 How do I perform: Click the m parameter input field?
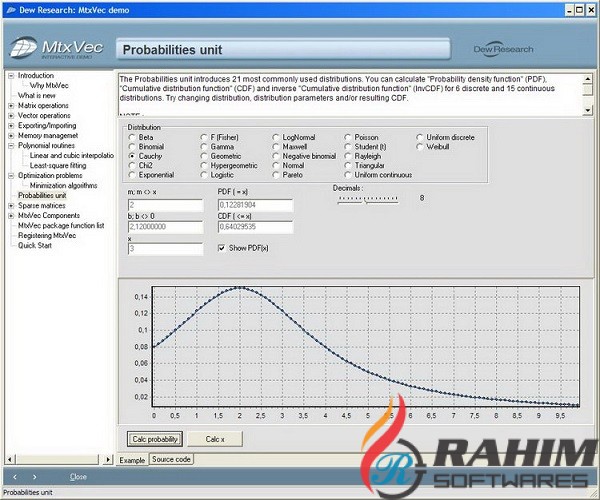coord(165,205)
